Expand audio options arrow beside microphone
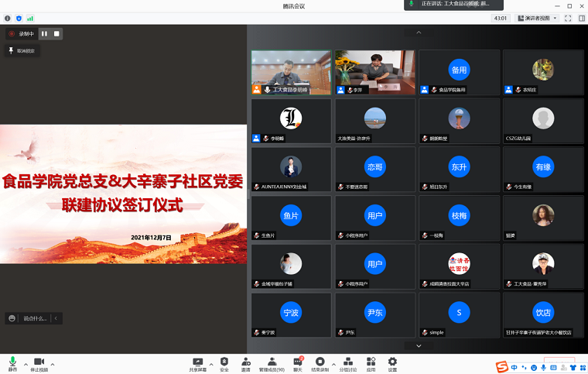The height and width of the screenshot is (374, 588). [x=26, y=363]
